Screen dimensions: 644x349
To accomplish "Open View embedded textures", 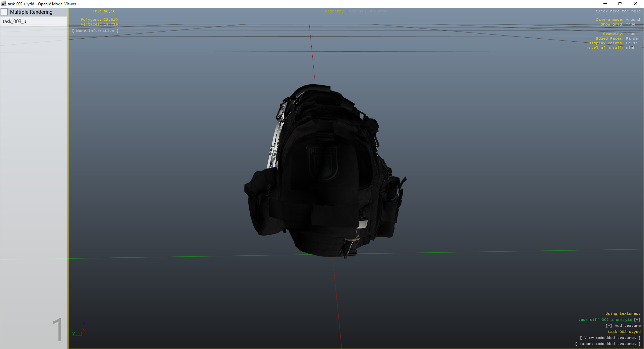I will (610, 338).
